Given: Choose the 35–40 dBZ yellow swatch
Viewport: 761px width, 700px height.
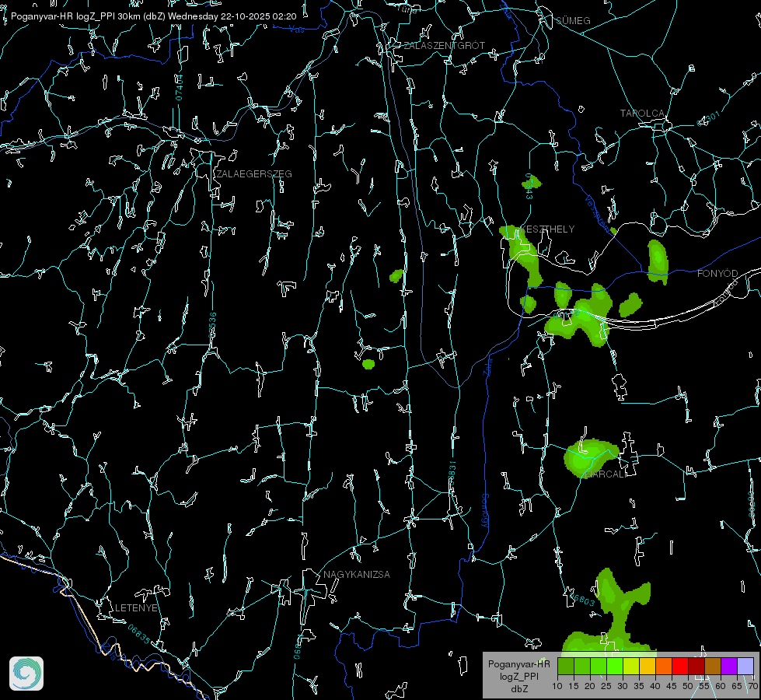Looking at the screenshot, I should [648, 666].
